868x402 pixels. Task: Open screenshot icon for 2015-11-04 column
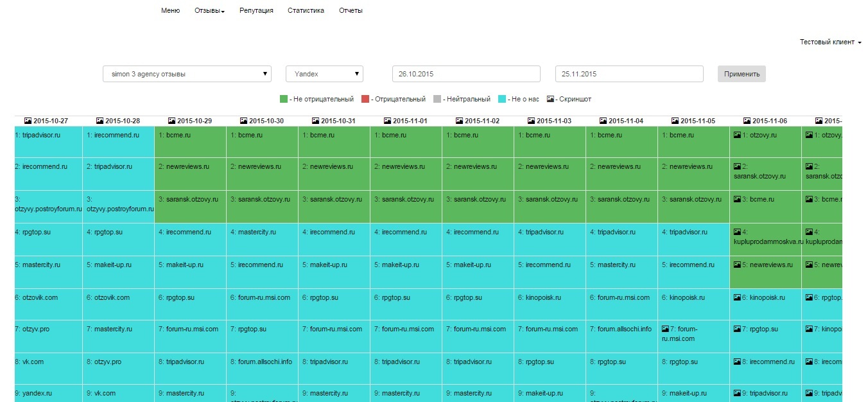click(603, 121)
